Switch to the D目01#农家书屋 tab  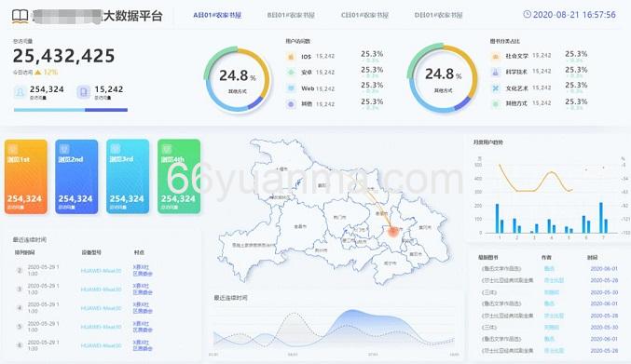click(x=438, y=15)
